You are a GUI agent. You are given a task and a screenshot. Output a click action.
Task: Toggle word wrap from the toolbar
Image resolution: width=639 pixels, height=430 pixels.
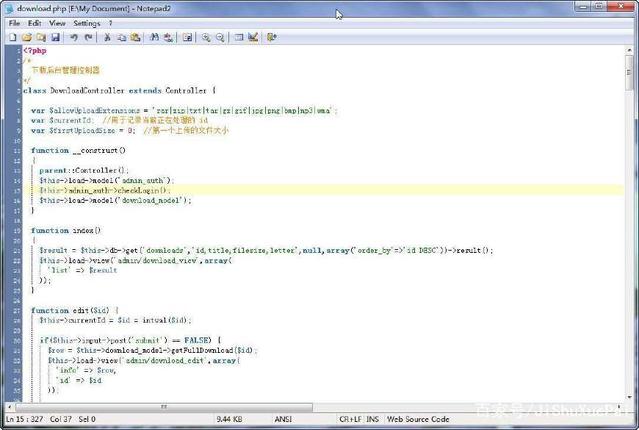187,37
